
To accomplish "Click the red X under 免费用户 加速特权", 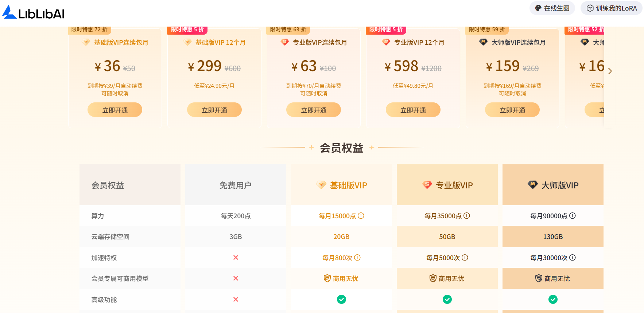I will (236, 257).
